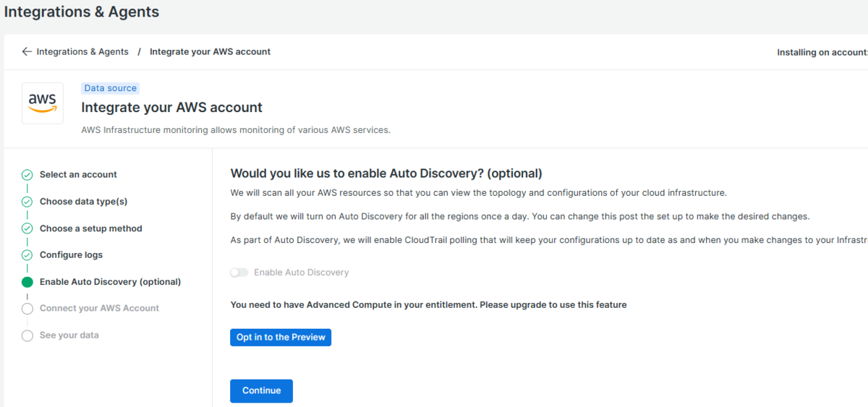Click the checkmark icon beside Choose data type(s)
This screenshot has height=407, width=868.
27,202
